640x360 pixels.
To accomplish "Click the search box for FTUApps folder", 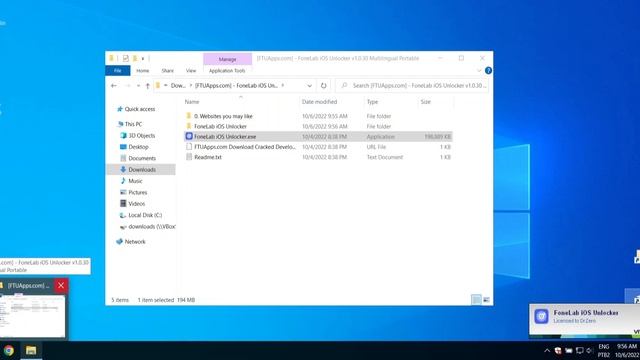I will click(x=412, y=86).
